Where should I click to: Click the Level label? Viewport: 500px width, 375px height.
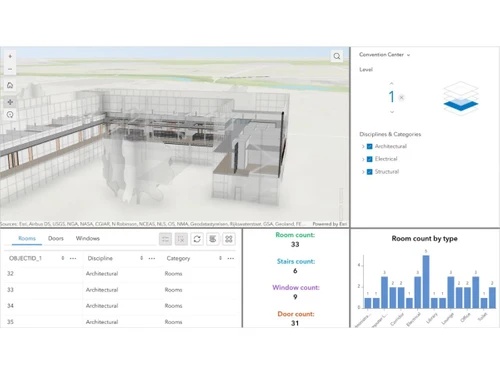click(x=366, y=70)
